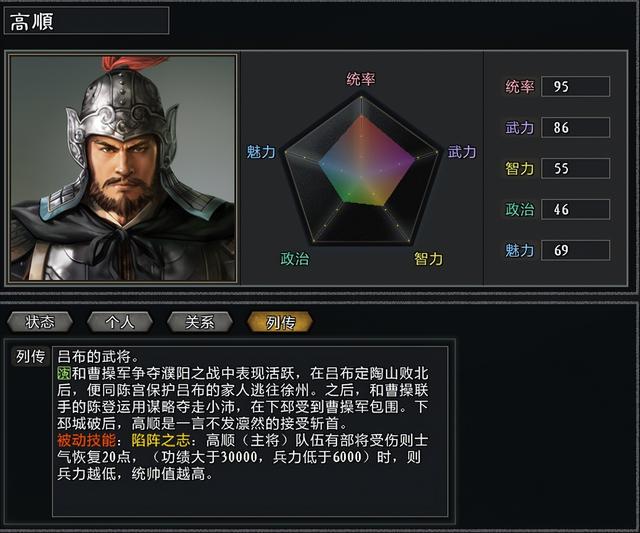Screen dimensions: 640x533
Task: Click the 统率 value box showing 95
Action: 575,86
